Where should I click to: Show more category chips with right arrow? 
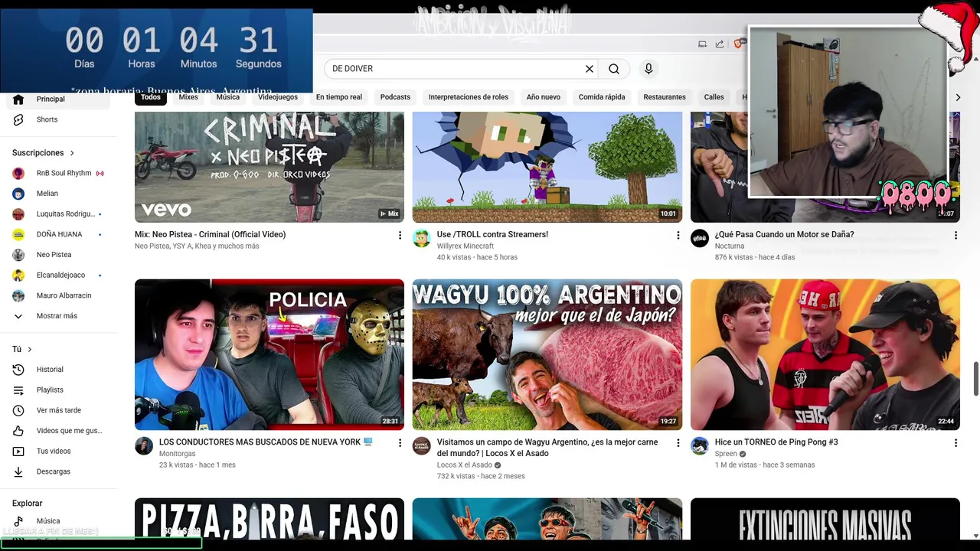(957, 97)
